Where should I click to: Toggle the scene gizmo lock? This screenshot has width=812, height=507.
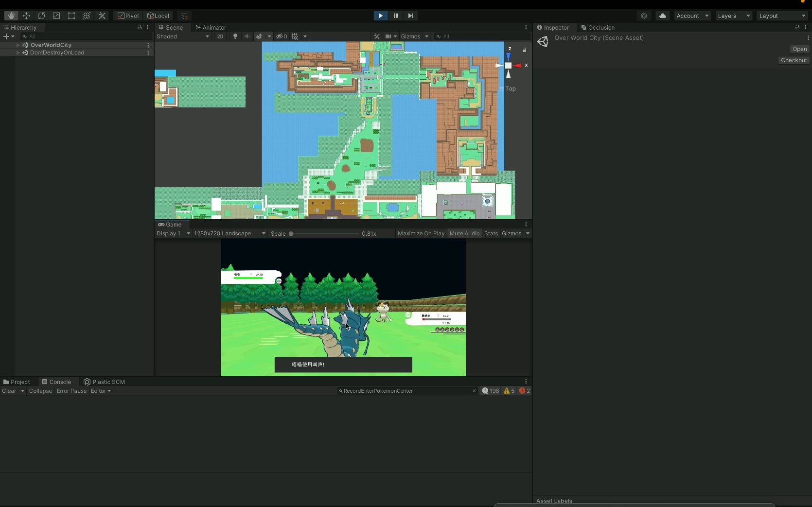(524, 50)
